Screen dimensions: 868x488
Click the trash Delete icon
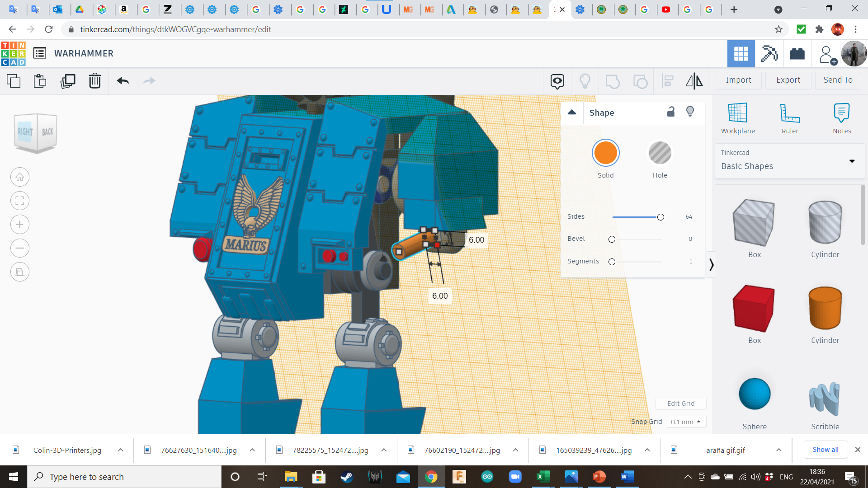click(95, 81)
